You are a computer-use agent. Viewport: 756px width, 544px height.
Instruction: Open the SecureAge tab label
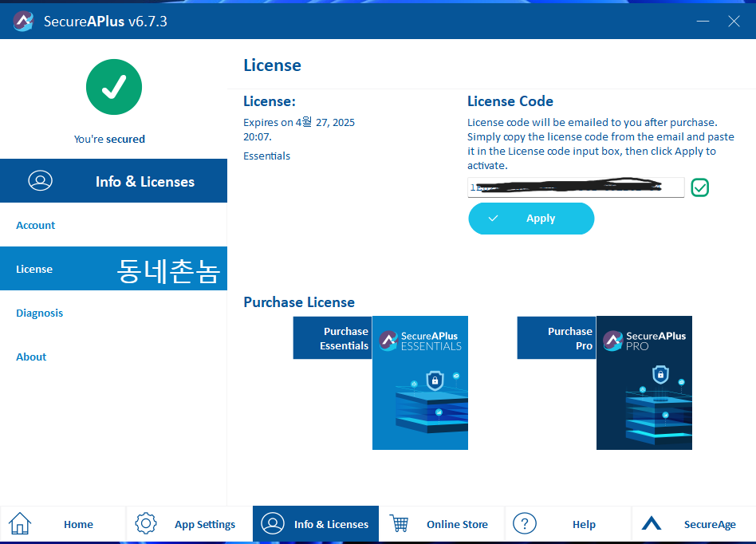pos(710,524)
